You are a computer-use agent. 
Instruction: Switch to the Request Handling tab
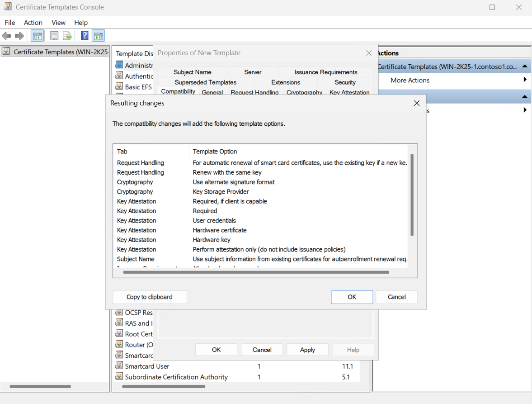click(x=254, y=92)
